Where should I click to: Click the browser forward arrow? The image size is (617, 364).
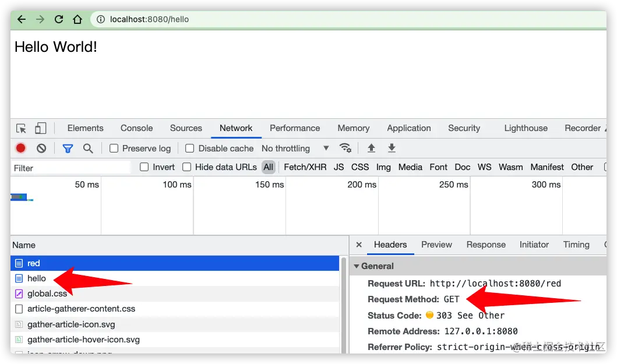coord(40,19)
